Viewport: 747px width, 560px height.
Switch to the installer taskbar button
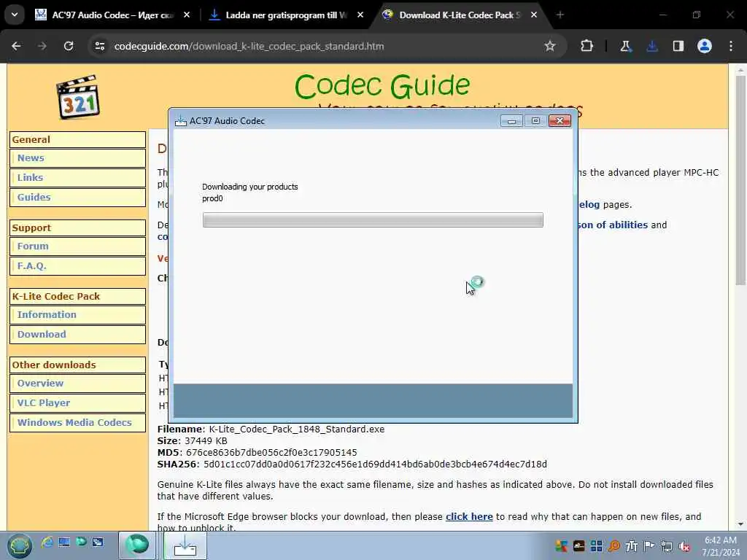(185, 545)
